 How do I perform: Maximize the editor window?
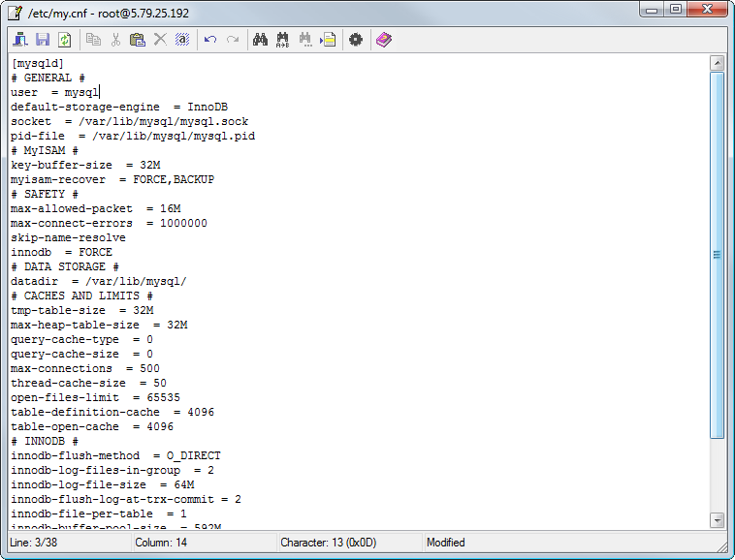tap(676, 10)
